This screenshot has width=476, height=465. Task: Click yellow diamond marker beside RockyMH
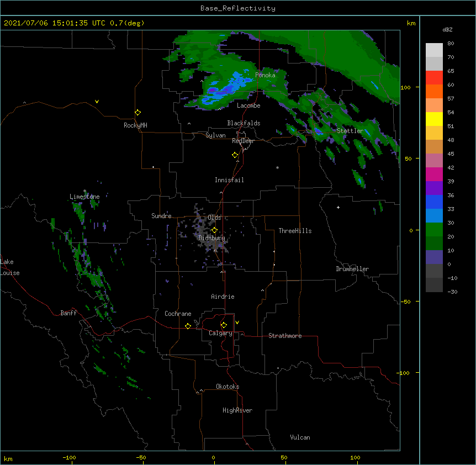[138, 113]
